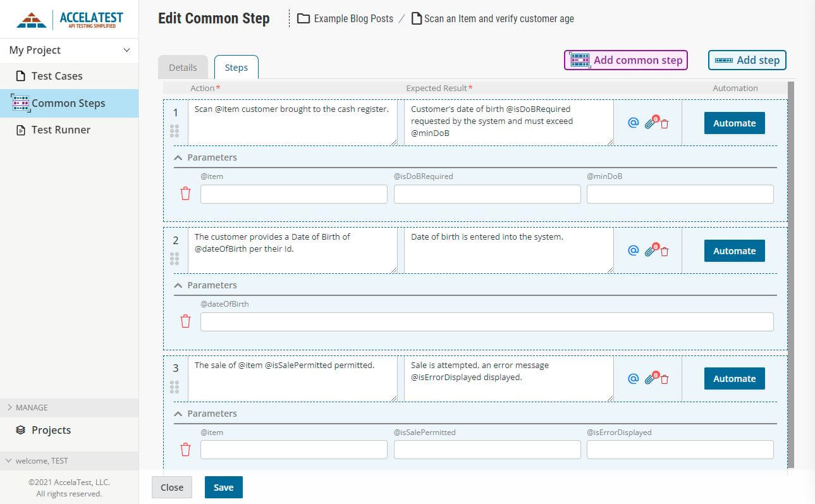
Task: Click the AccelaTest logo
Action: coord(70,20)
